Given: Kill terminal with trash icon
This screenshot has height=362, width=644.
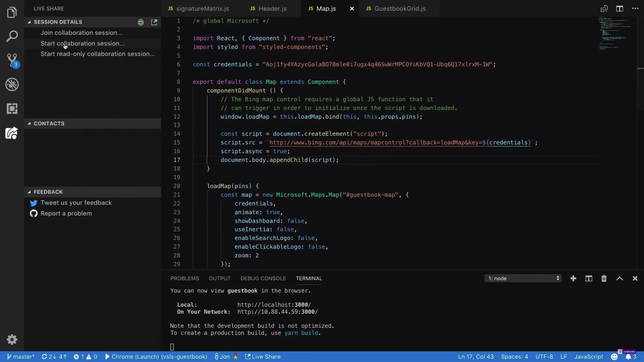Looking at the screenshot, I should click(604, 279).
